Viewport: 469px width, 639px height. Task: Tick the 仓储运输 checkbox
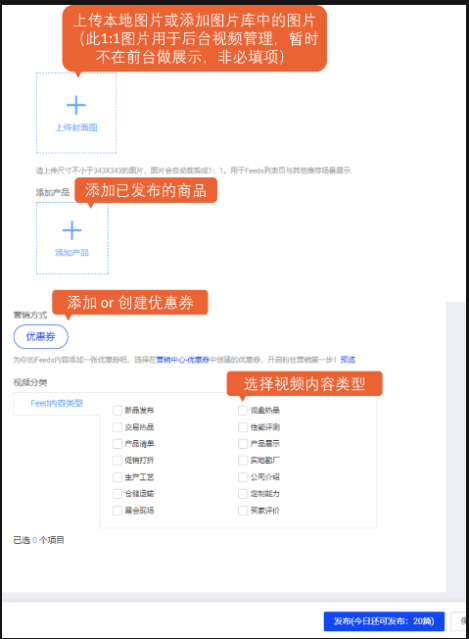click(117, 494)
